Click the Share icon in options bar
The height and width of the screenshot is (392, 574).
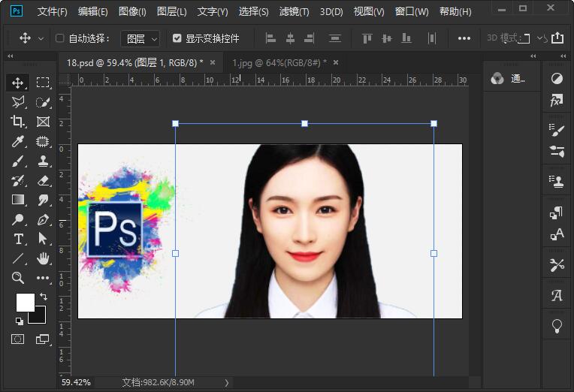tap(557, 38)
